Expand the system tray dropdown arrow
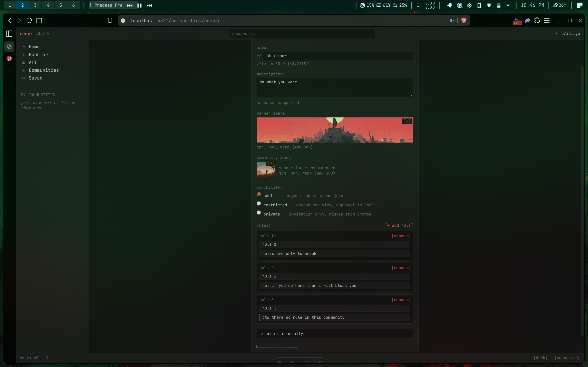Screen dimensions: 588x367 pos(508,5)
